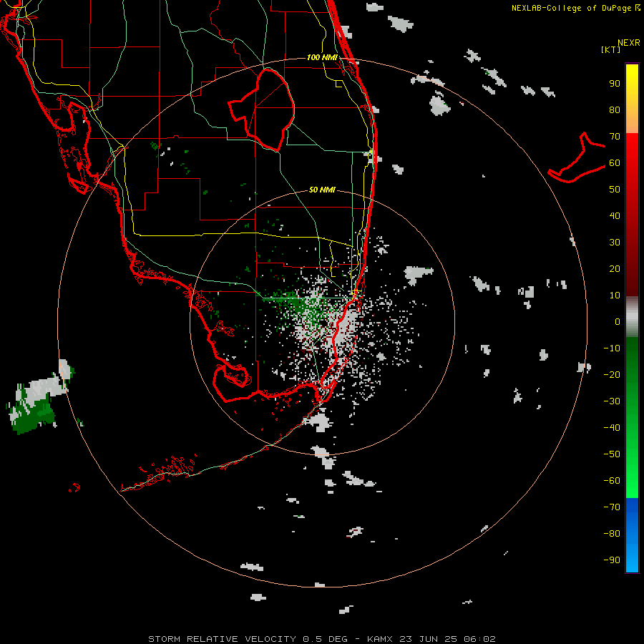Screen dimensions: 644x644
Task: Select the 0 value on velocity scale
Action: pos(618,322)
